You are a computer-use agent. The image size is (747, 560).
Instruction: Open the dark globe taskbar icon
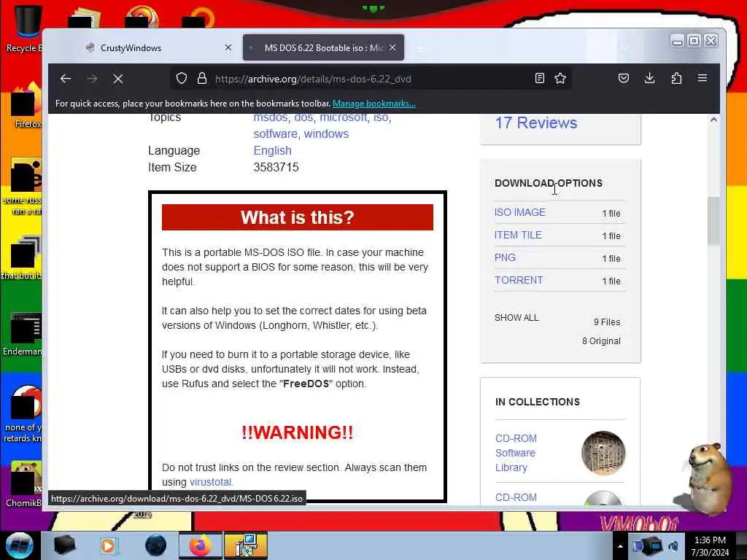[156, 545]
